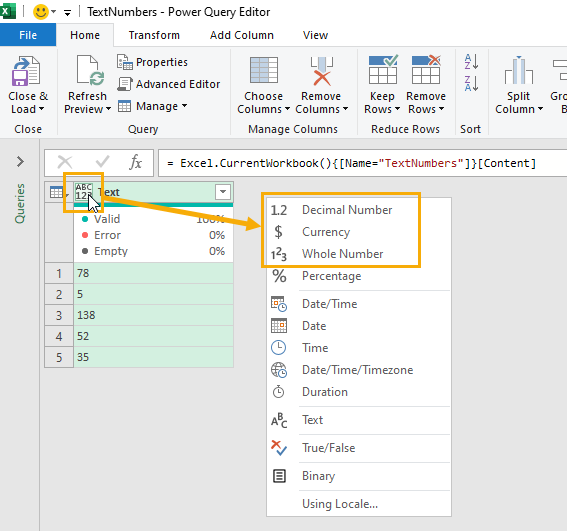Click the Remove Rows icon
Viewport: 567px width, 531px height.
pos(426,69)
